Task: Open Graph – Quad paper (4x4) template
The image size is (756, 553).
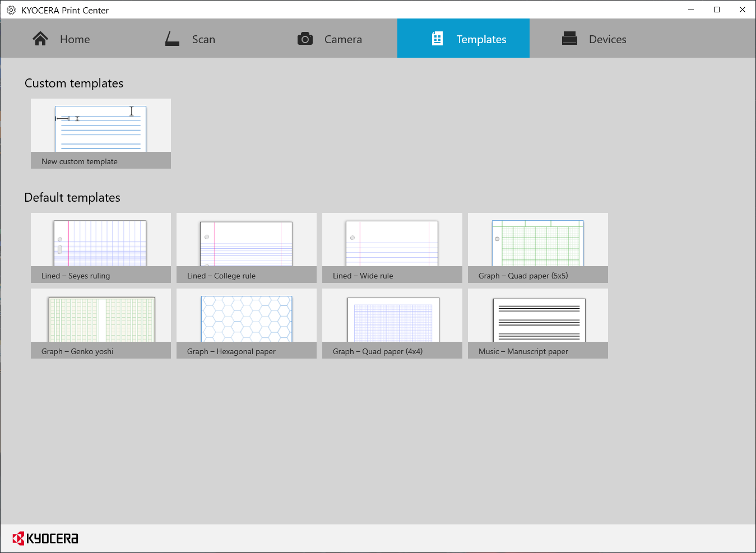Action: 392,323
